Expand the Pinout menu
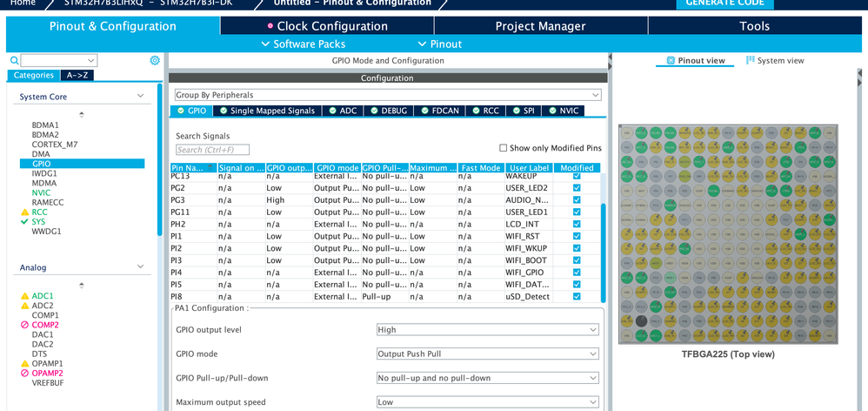 click(439, 44)
